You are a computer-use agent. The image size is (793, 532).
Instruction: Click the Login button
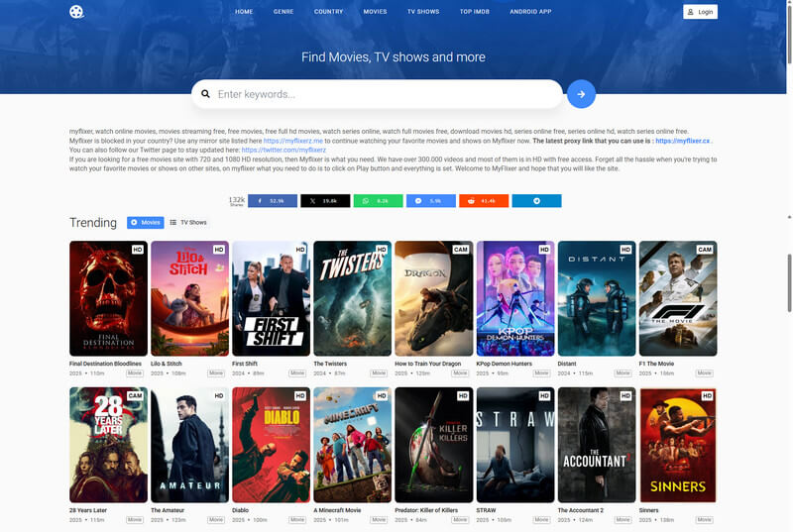click(x=700, y=12)
